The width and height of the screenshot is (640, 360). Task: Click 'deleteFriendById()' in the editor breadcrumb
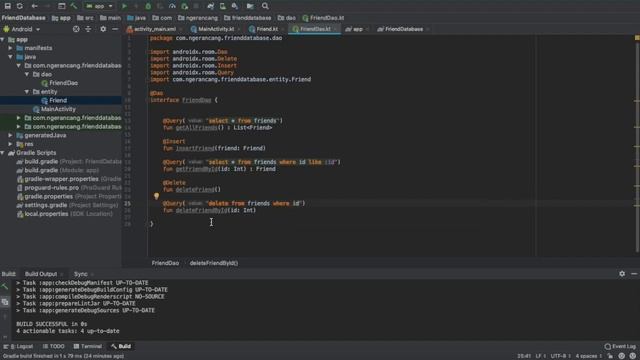tap(214, 263)
